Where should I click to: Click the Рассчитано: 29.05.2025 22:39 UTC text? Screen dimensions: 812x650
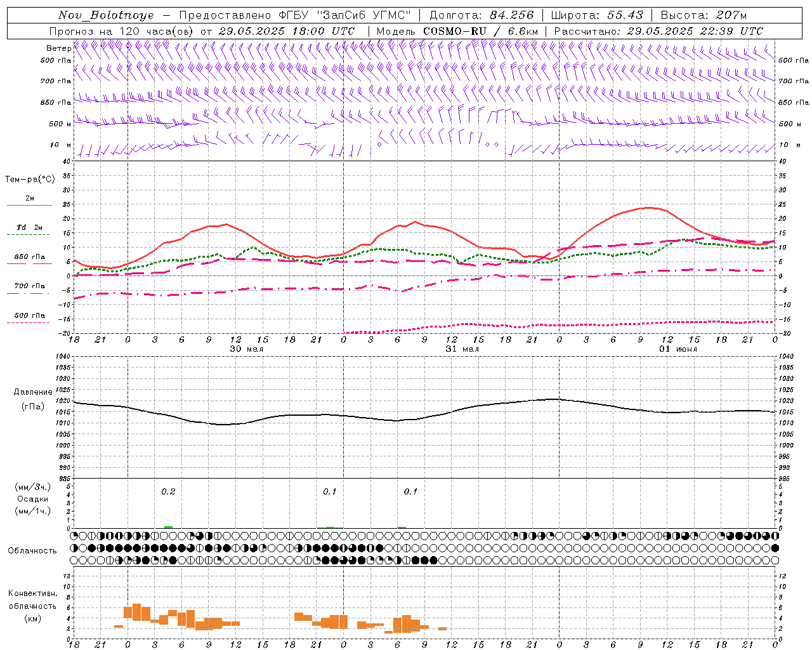click(x=658, y=31)
